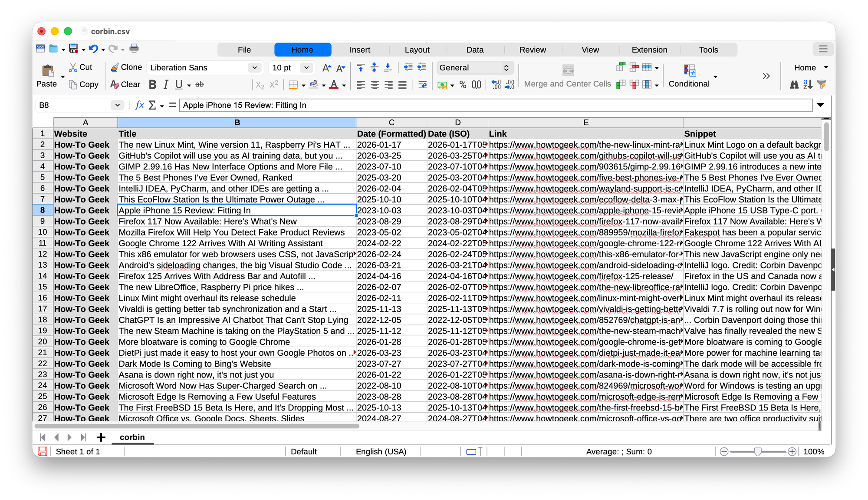Toggle left text alignment
This screenshot has height=500, width=868.
click(x=361, y=85)
